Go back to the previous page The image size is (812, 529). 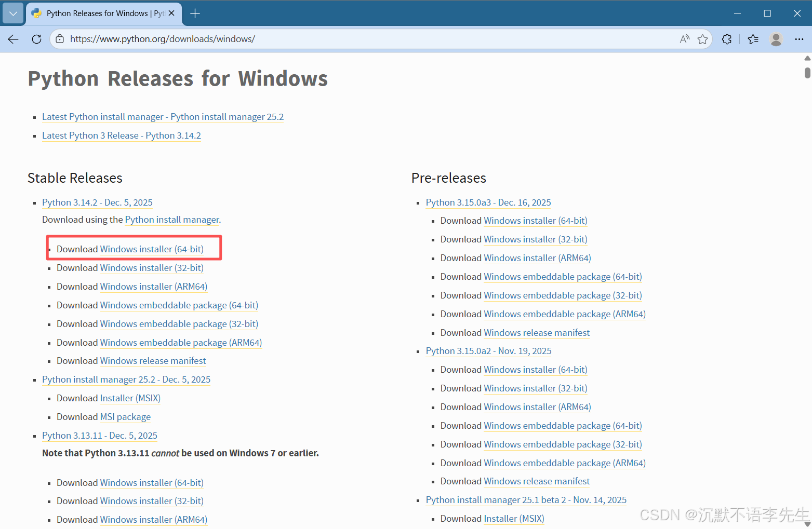[14, 39]
